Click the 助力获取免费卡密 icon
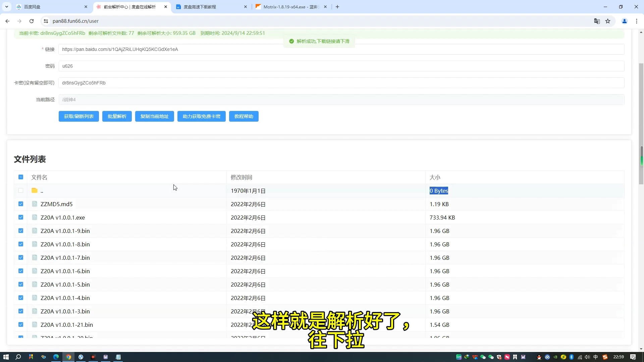 click(x=202, y=116)
